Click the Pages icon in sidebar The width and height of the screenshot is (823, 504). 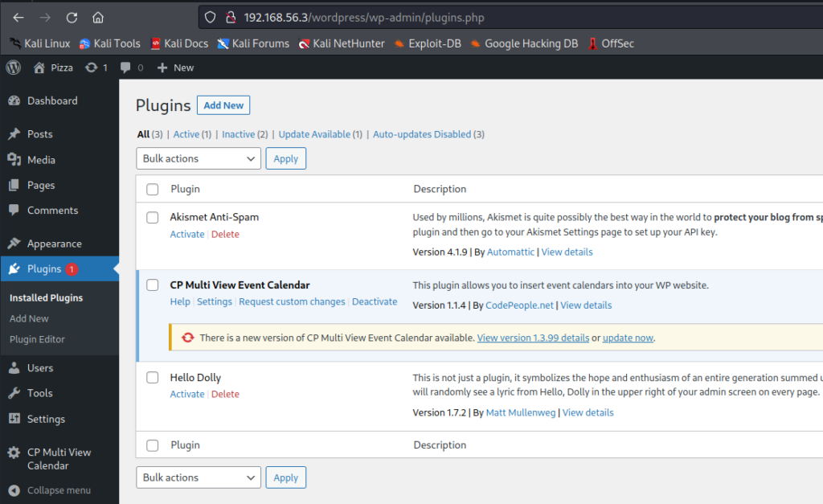click(x=14, y=185)
